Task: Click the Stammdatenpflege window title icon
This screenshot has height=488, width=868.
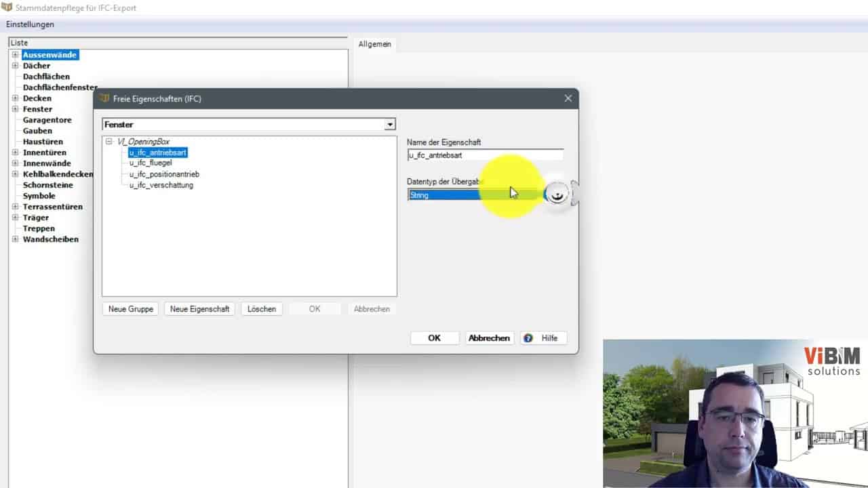Action: point(7,7)
